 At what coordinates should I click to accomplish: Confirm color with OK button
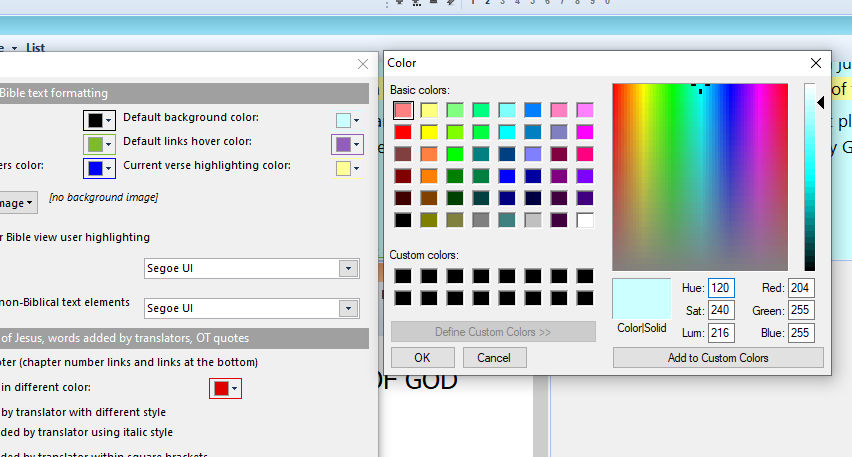[422, 358]
